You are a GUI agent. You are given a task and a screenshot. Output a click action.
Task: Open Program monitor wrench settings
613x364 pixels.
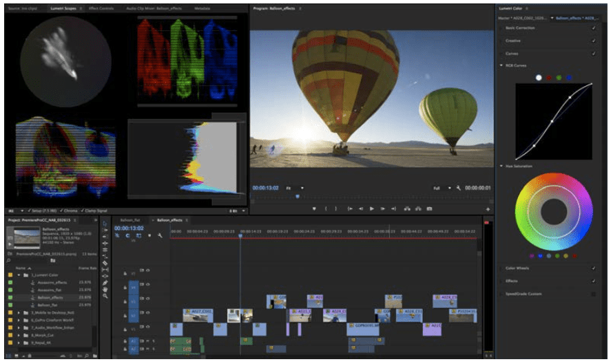click(458, 187)
